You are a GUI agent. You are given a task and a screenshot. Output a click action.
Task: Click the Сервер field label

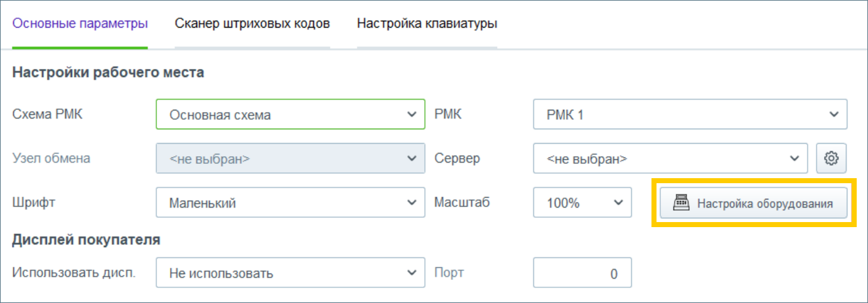coord(457,159)
